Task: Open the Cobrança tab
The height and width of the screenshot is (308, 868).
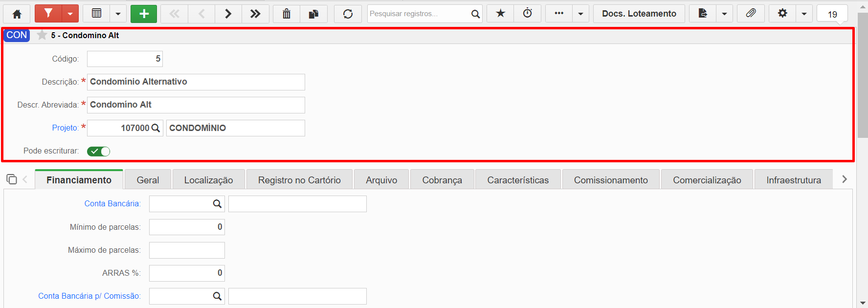Action: (442, 180)
